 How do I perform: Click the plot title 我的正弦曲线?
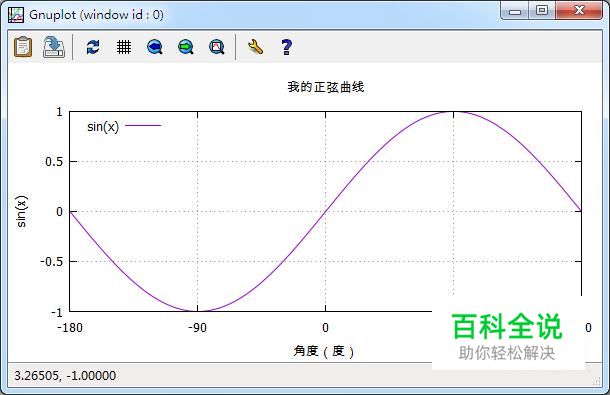(326, 87)
